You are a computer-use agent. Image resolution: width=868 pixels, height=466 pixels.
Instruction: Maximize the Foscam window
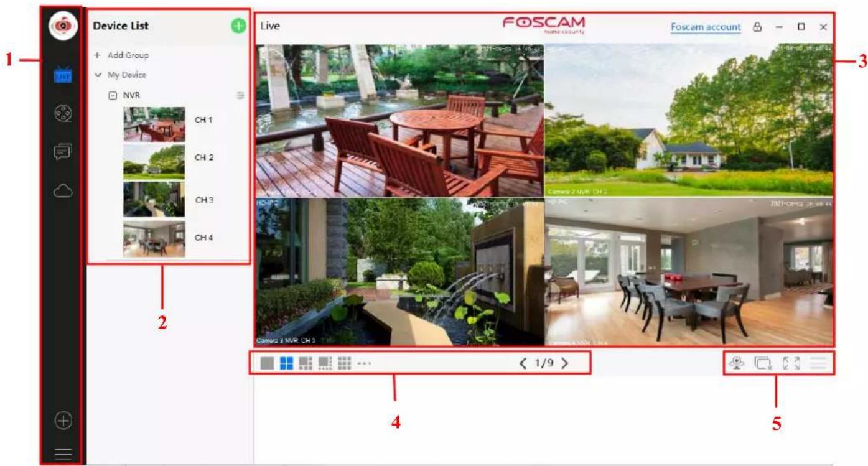(x=801, y=27)
